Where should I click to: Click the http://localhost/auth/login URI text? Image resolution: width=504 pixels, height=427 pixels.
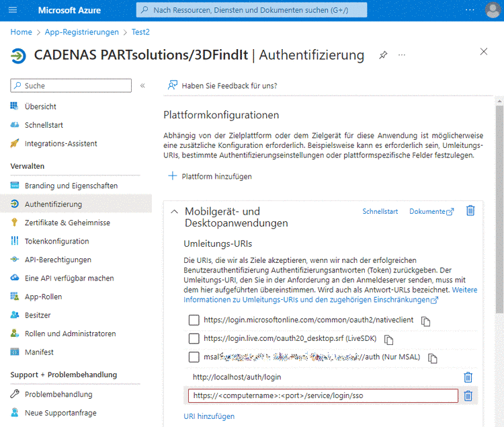[x=237, y=377]
